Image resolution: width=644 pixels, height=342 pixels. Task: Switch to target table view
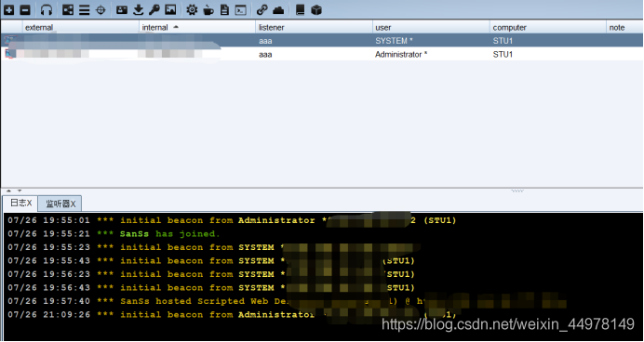click(101, 10)
